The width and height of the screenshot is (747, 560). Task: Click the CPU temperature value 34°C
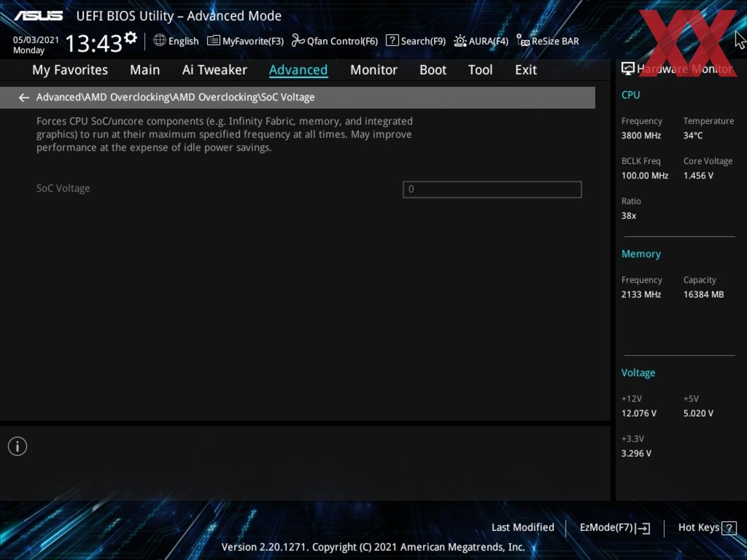click(x=693, y=136)
